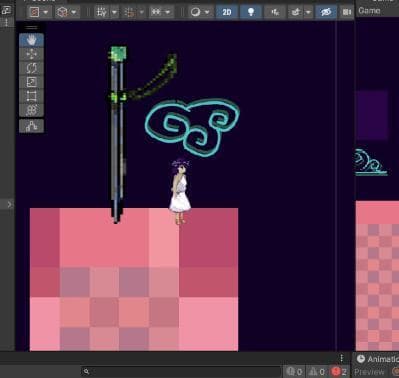Open the custom editor tools button
Screen dimensions: 399x378
(x=31, y=126)
